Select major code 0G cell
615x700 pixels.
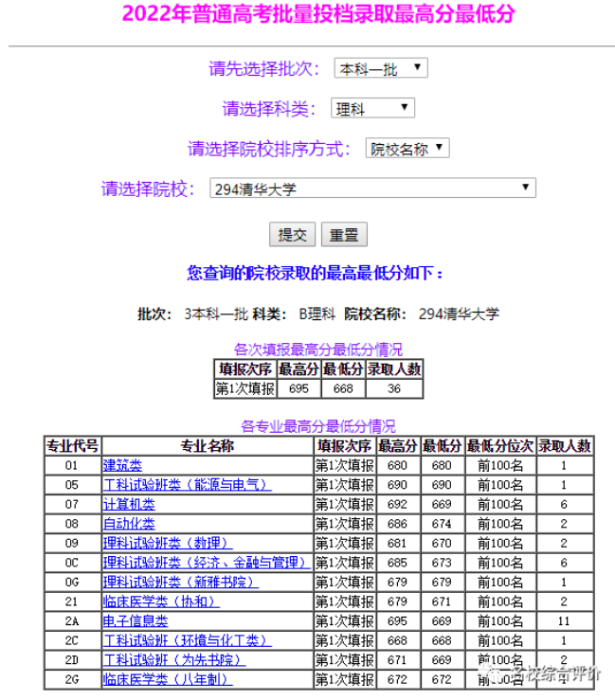click(x=73, y=583)
